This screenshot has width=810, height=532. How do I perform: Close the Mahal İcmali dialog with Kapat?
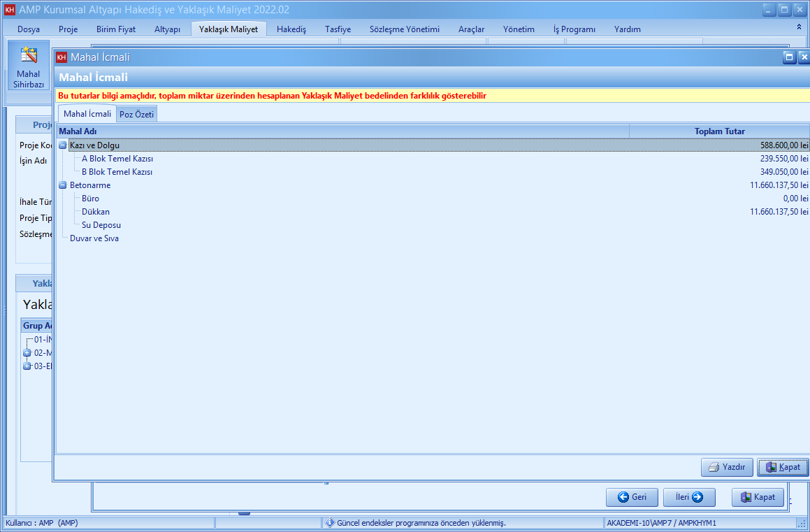coord(783,467)
